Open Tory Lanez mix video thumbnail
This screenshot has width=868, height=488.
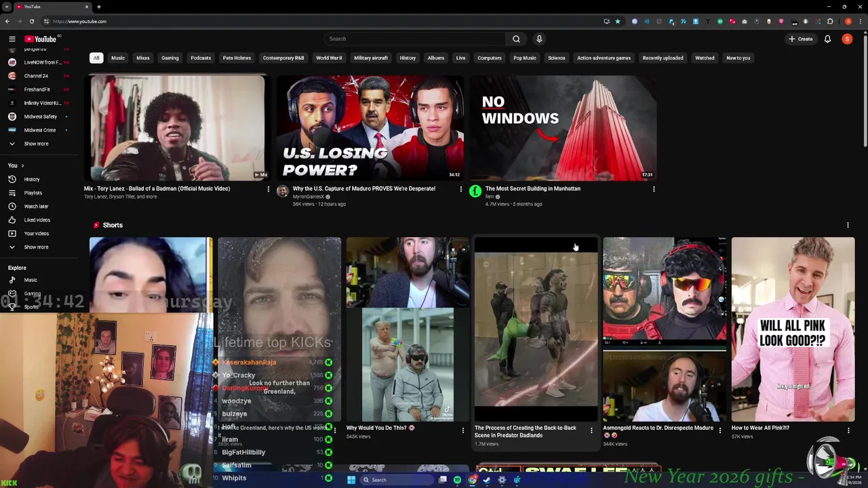click(x=178, y=127)
